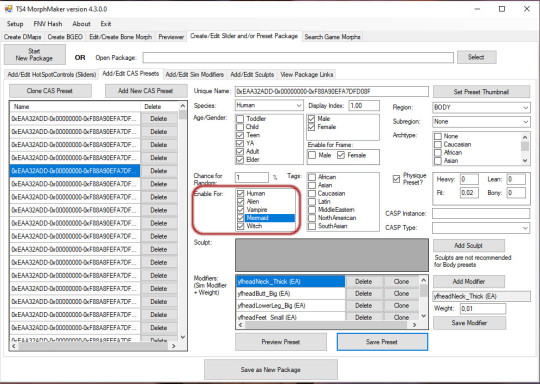Click the Fit value field
The height and width of the screenshot is (384, 540).
click(x=469, y=193)
